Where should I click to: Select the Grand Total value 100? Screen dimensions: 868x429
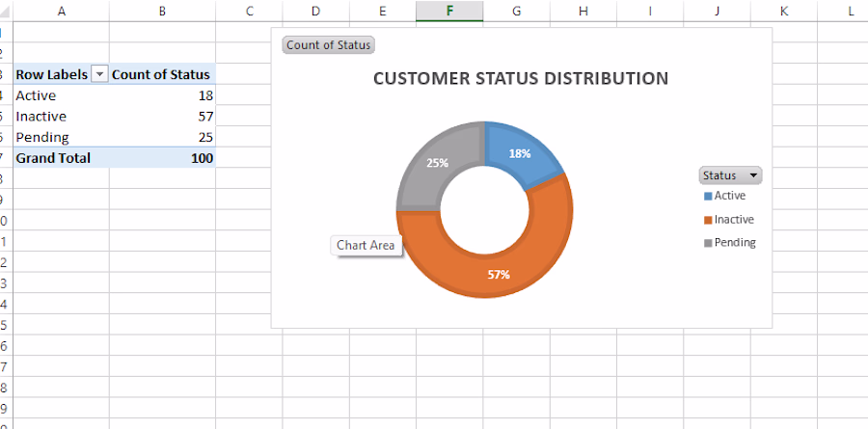[x=162, y=158]
